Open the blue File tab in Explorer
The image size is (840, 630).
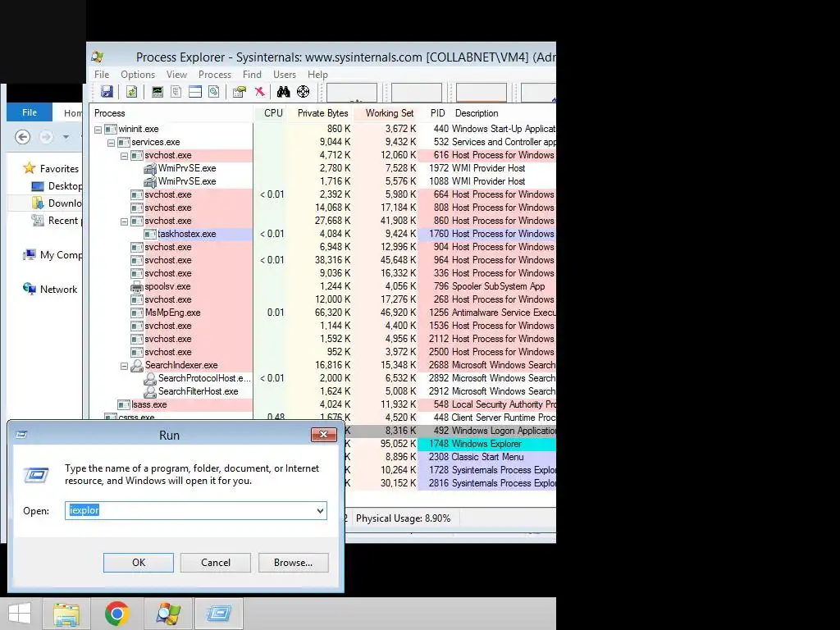pyautogui.click(x=30, y=112)
